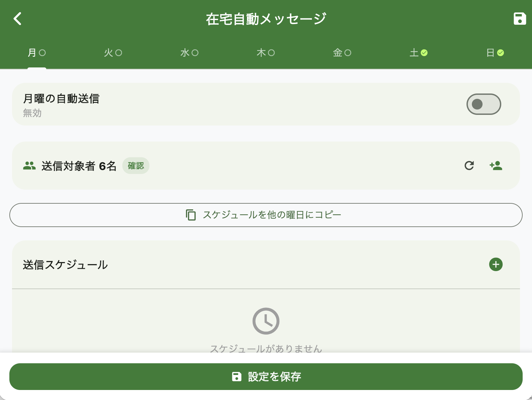
Task: Add a new recipient with the add-person icon
Action: (x=496, y=166)
